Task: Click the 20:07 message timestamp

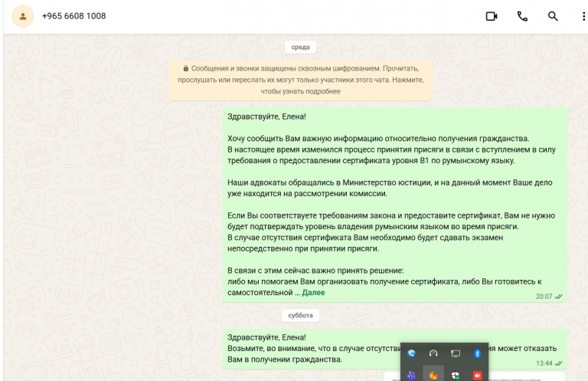Action: pos(544,297)
